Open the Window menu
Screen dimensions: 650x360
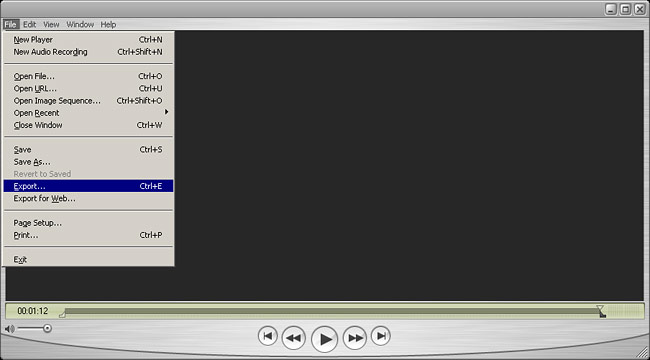(x=80, y=24)
